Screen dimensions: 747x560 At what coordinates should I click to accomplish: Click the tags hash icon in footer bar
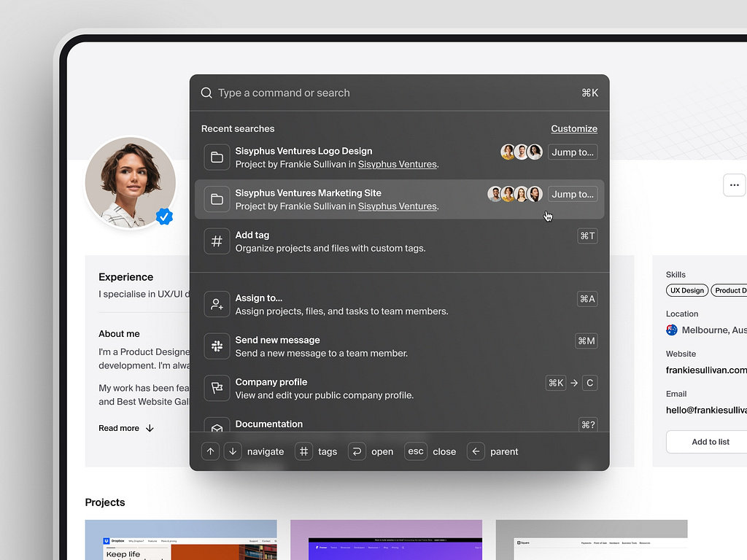pyautogui.click(x=303, y=451)
